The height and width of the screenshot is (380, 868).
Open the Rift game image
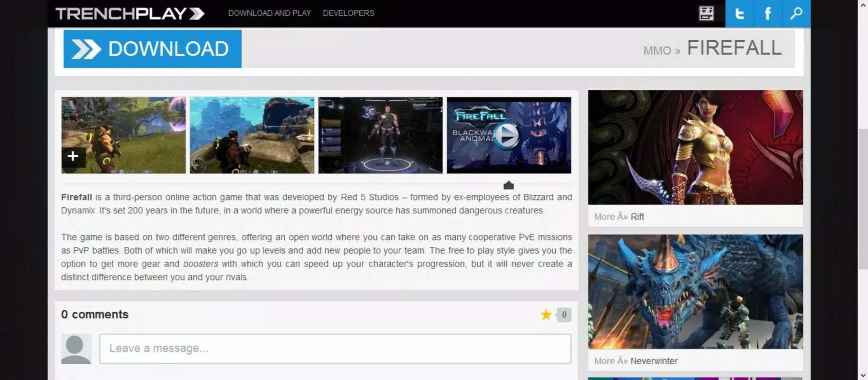(695, 148)
